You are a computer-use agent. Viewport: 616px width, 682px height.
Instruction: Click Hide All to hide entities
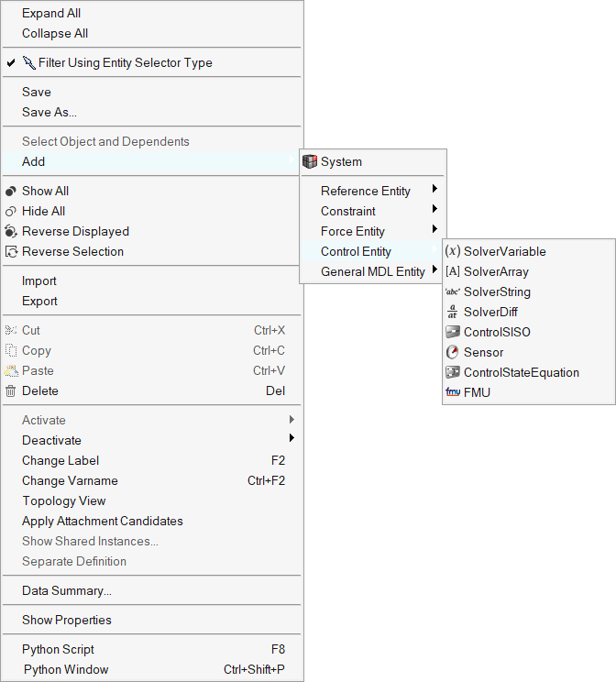tap(43, 211)
